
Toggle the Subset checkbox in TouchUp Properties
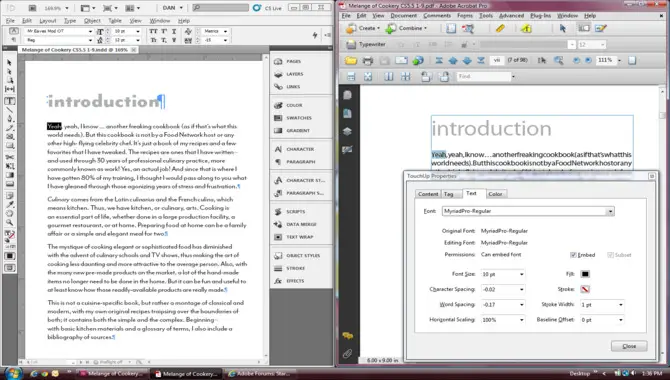[610, 255]
